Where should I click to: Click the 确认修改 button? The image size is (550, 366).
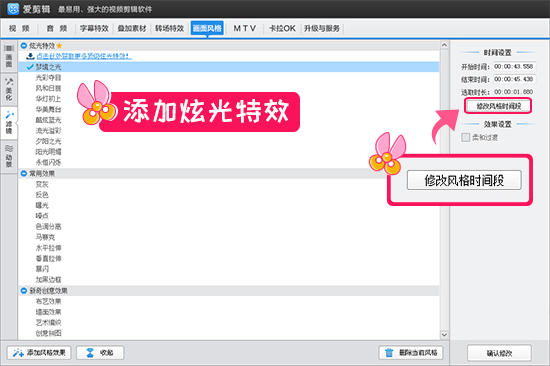point(499,353)
